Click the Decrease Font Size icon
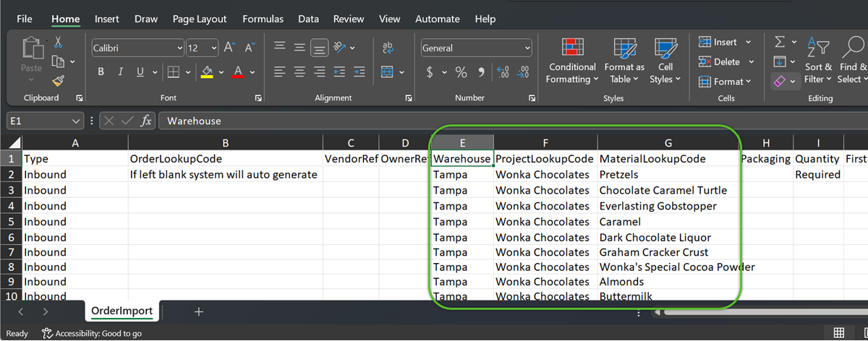Screen dimensions: 868x341 tap(250, 48)
